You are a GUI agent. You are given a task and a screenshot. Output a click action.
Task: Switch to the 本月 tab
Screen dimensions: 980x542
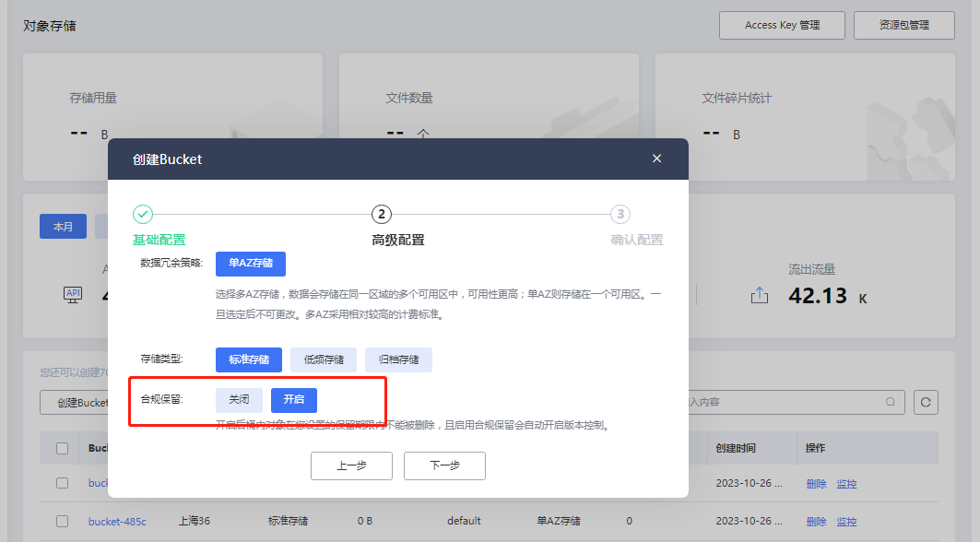click(x=63, y=226)
